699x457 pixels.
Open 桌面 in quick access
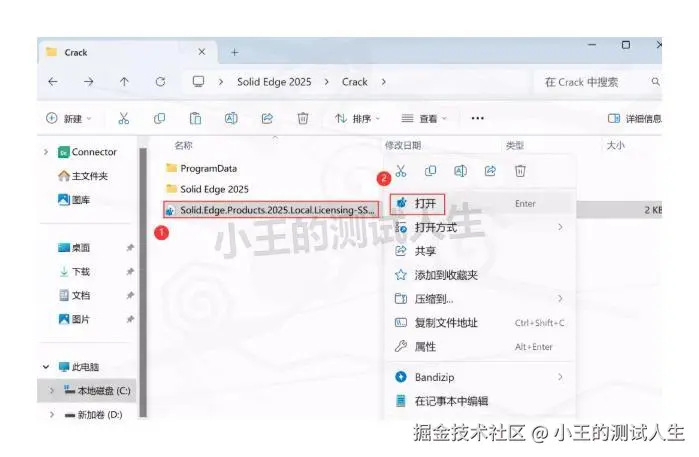(74, 247)
